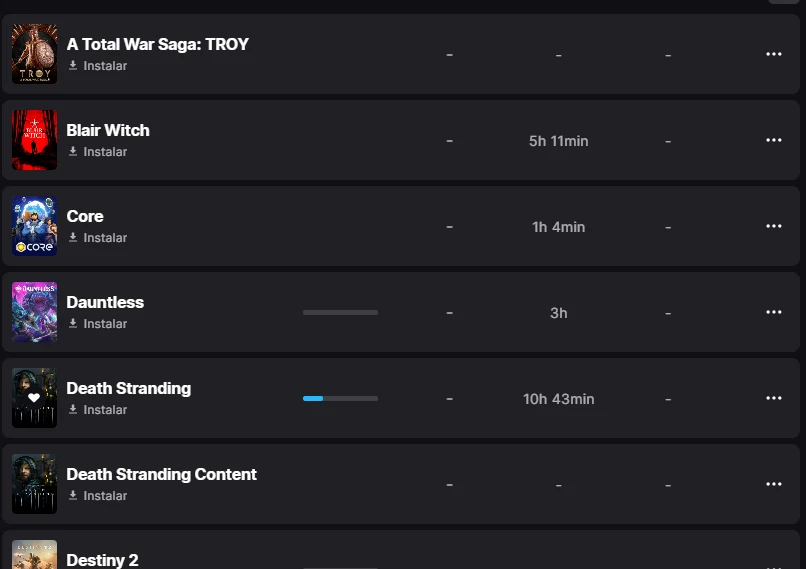
Task: Click the Death Stranding Content title
Action: (x=161, y=474)
